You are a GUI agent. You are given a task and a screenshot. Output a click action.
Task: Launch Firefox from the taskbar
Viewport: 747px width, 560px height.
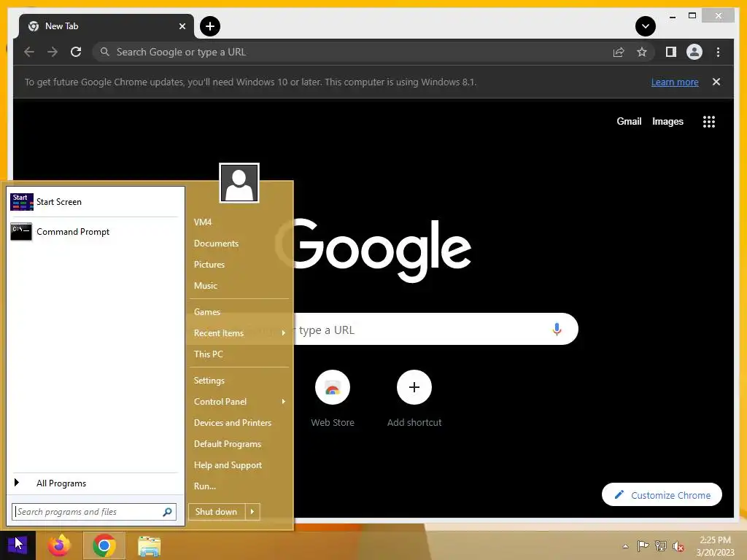(59, 545)
